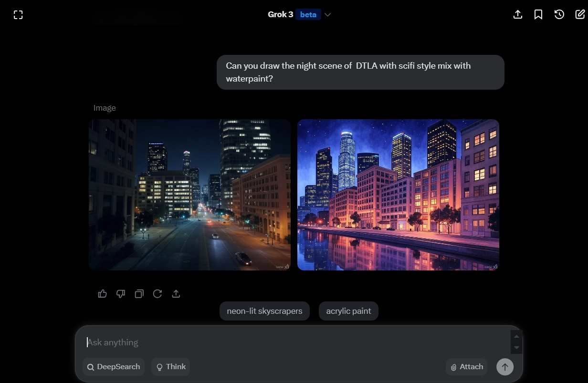Click the neon-lit skyscrapers suggestion chip

(264, 311)
